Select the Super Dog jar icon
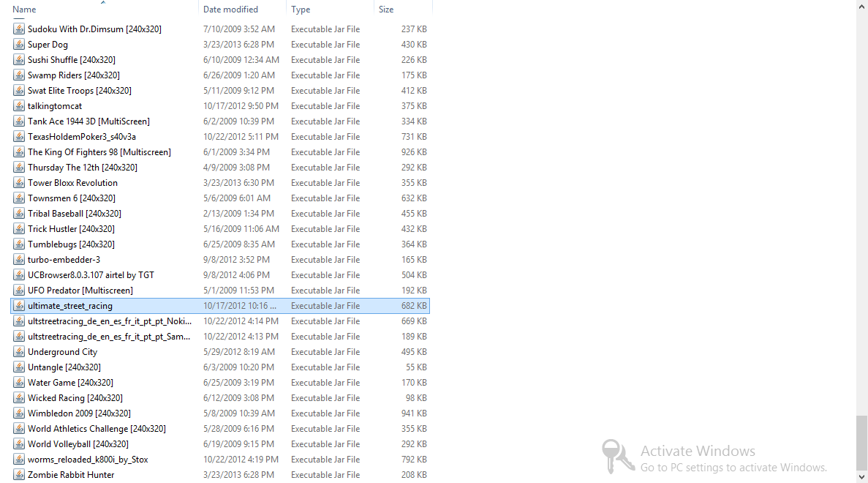Image resolution: width=868 pixels, height=483 pixels. point(19,45)
